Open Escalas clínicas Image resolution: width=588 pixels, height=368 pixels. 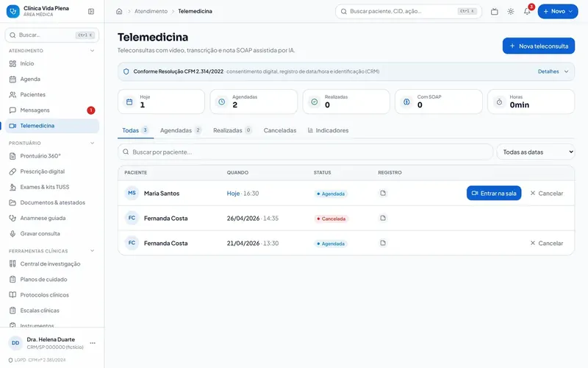[51, 310]
